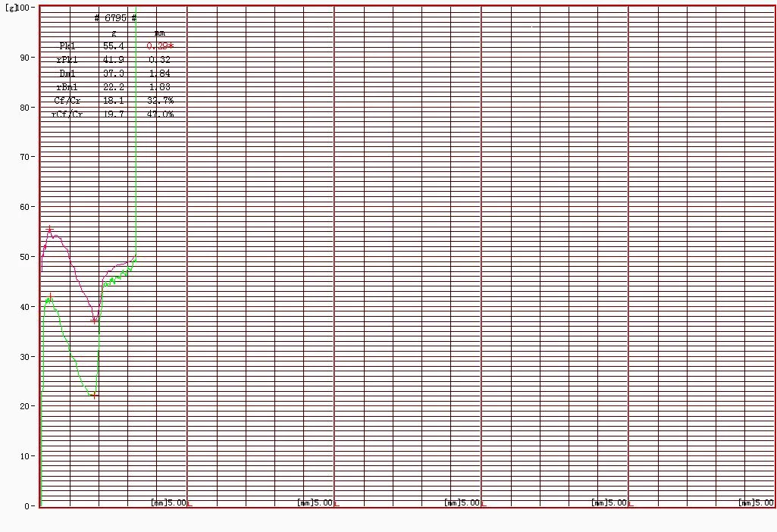Click '[mm]5.00' label in the first chart panel
777x532 pixels.
[168, 502]
